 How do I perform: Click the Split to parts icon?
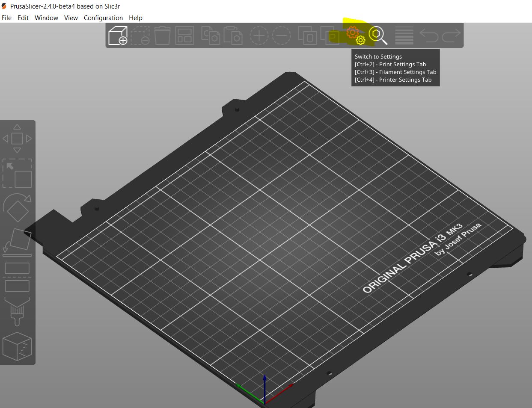pyautogui.click(x=330, y=35)
